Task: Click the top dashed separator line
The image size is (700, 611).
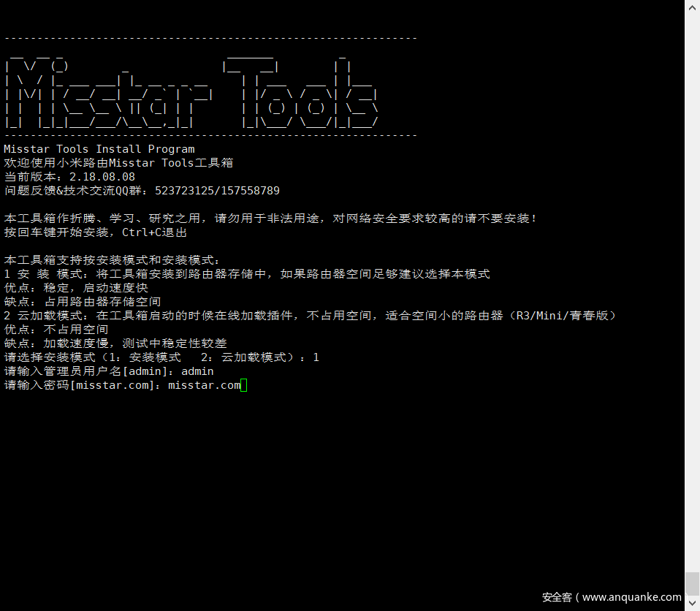Action: coord(210,38)
